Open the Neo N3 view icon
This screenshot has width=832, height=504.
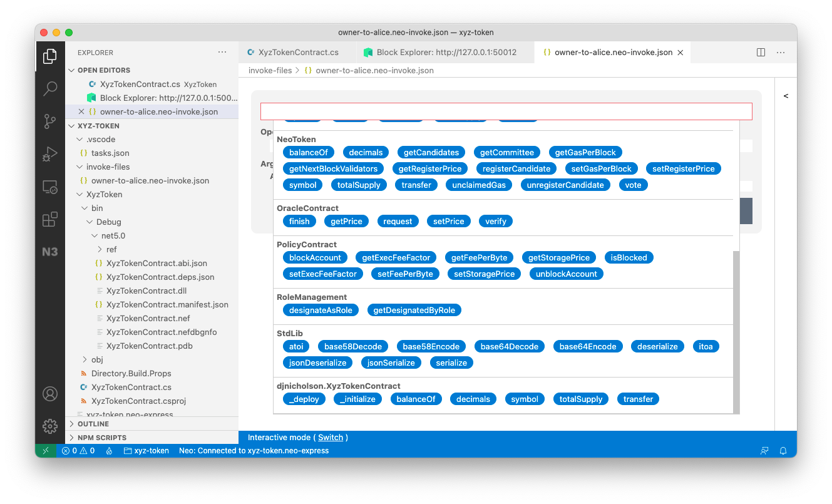pyautogui.click(x=50, y=252)
